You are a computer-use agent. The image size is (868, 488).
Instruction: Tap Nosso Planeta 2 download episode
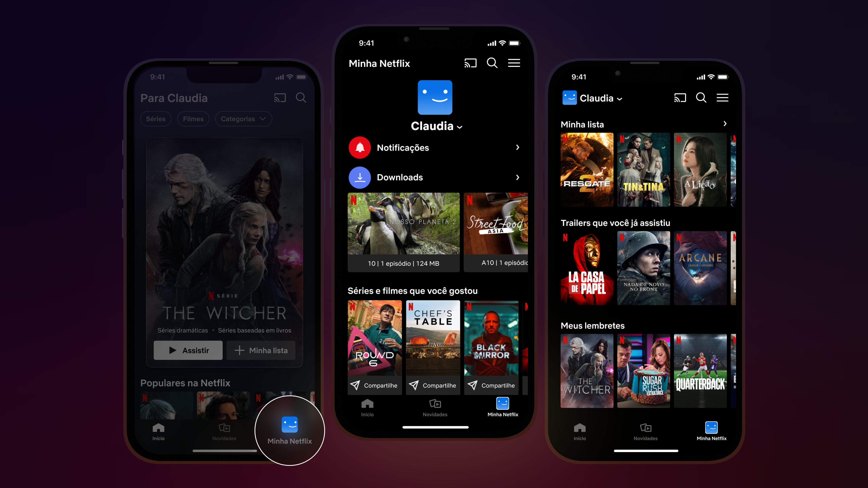pos(402,232)
